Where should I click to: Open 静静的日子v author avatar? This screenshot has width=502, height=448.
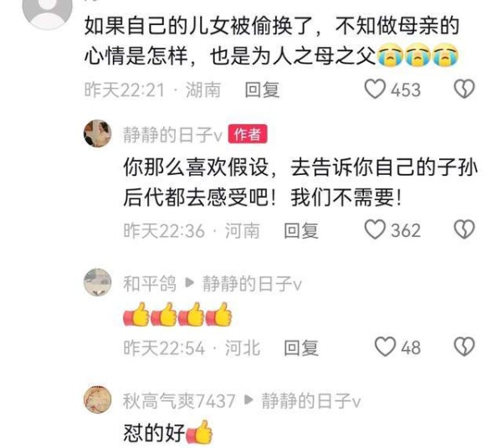98,134
